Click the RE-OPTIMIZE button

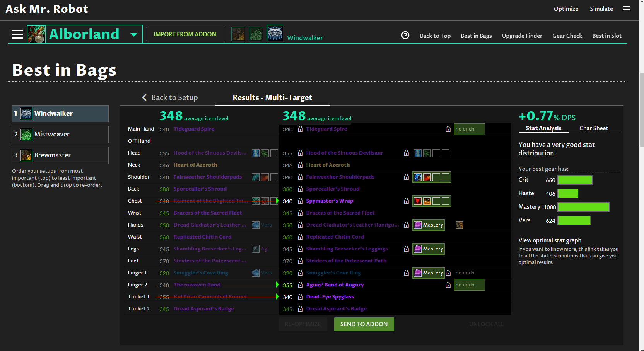click(303, 324)
